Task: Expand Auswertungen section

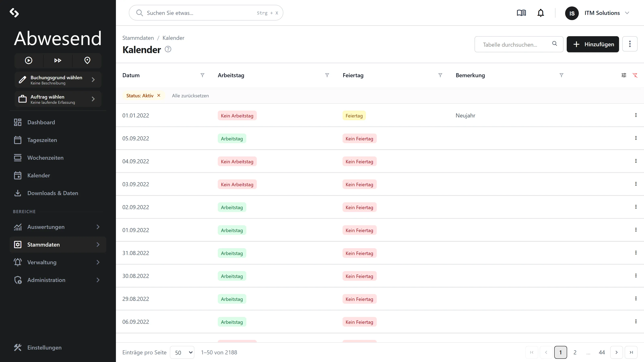Action: [x=58, y=227]
